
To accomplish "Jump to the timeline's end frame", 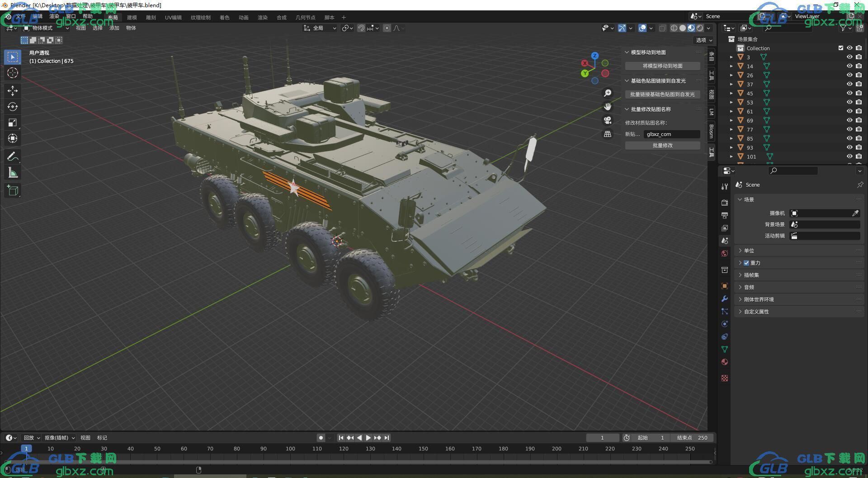I will coord(387,438).
